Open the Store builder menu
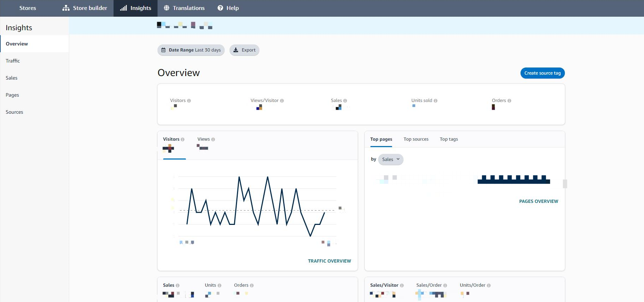644x302 pixels. 85,8
